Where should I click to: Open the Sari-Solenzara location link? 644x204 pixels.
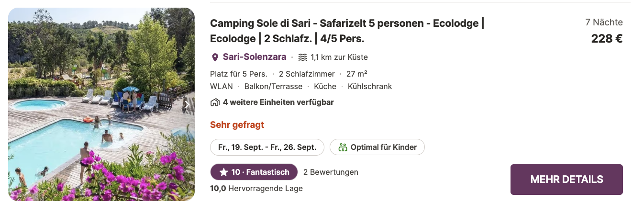[255, 57]
